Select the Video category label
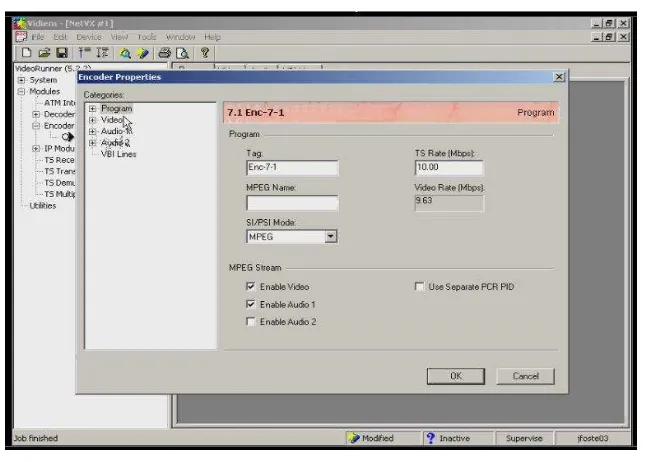646x462 pixels. tap(112, 120)
